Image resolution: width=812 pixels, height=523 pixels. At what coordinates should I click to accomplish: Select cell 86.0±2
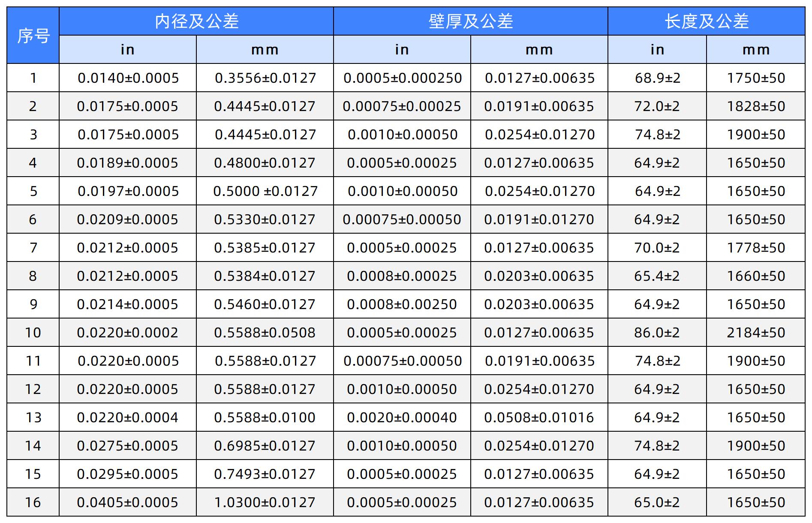coord(657,332)
